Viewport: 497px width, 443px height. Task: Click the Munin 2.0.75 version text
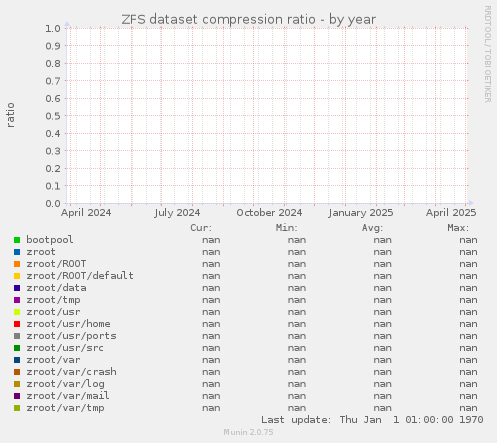pos(248,432)
